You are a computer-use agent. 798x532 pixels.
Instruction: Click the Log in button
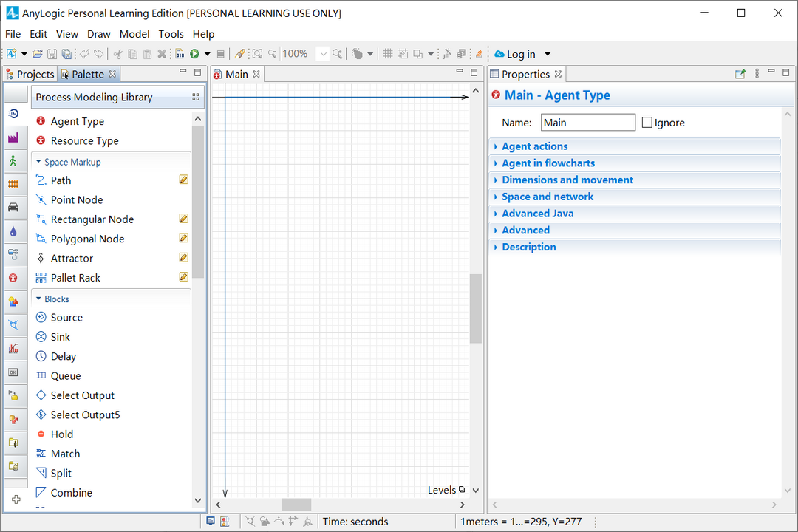[x=521, y=54]
